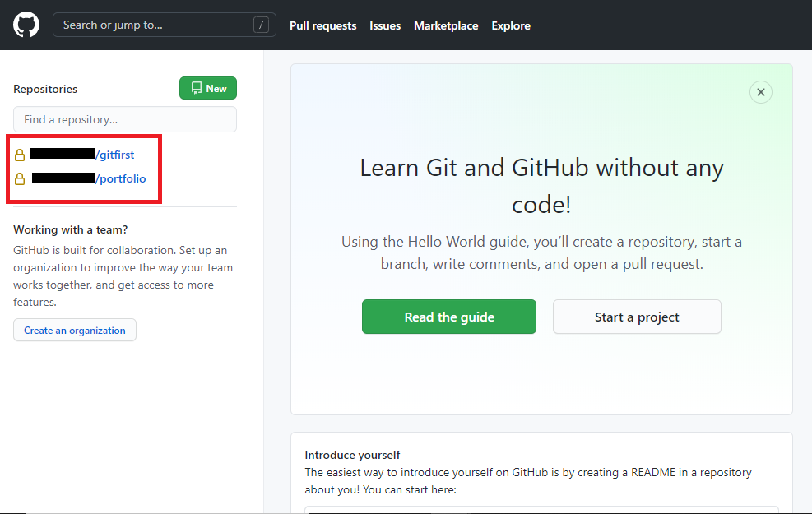Viewport: 812px width, 514px height.
Task: Click the lock icon beside portfolio
Action: tap(20, 178)
